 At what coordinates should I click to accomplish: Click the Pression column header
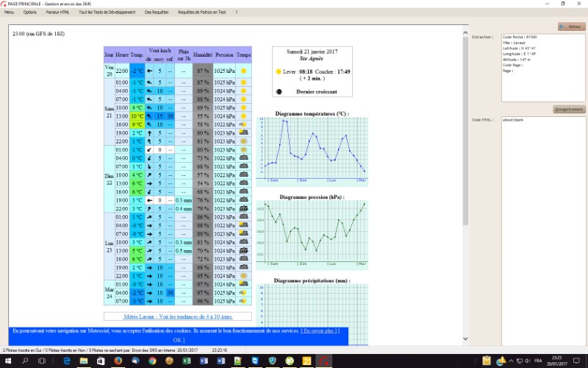click(x=224, y=54)
